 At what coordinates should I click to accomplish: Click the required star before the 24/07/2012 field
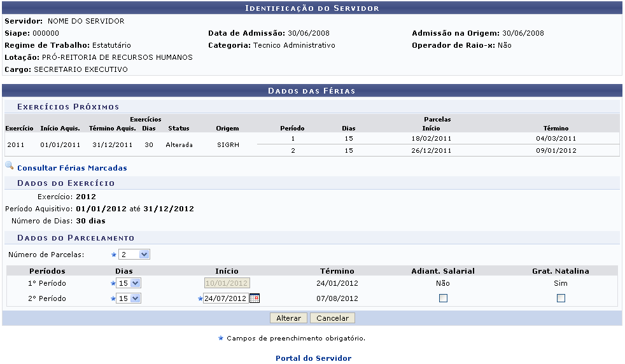point(200,298)
